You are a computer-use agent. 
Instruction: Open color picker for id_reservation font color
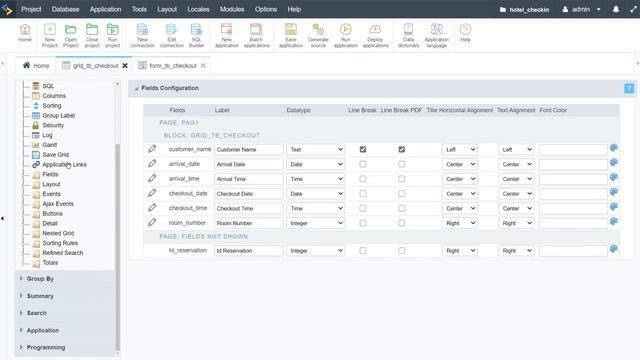click(613, 249)
